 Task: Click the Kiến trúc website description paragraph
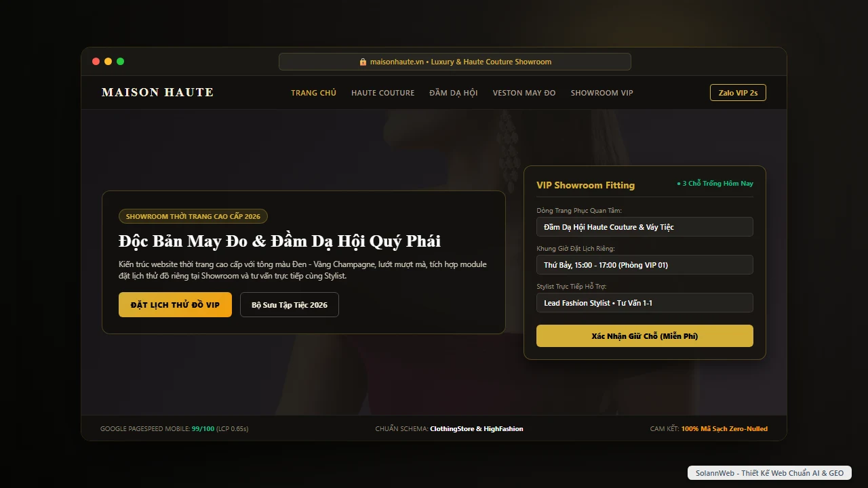tap(302, 270)
